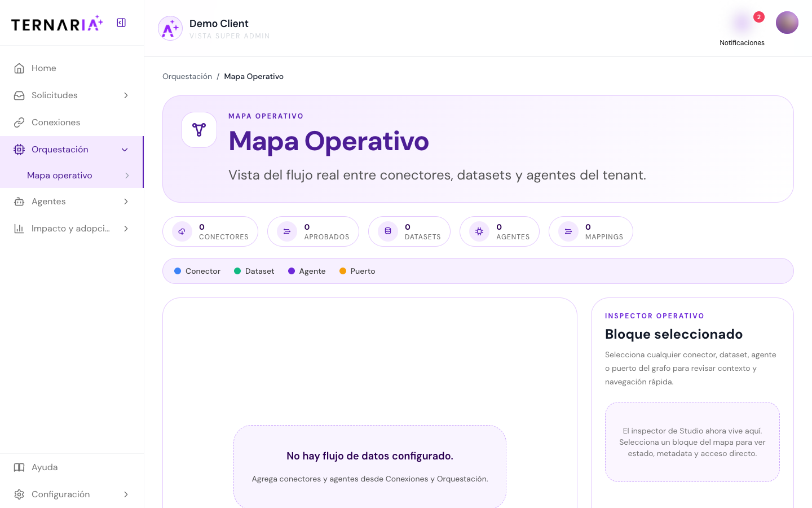Click Notificaciones label

(x=742, y=43)
